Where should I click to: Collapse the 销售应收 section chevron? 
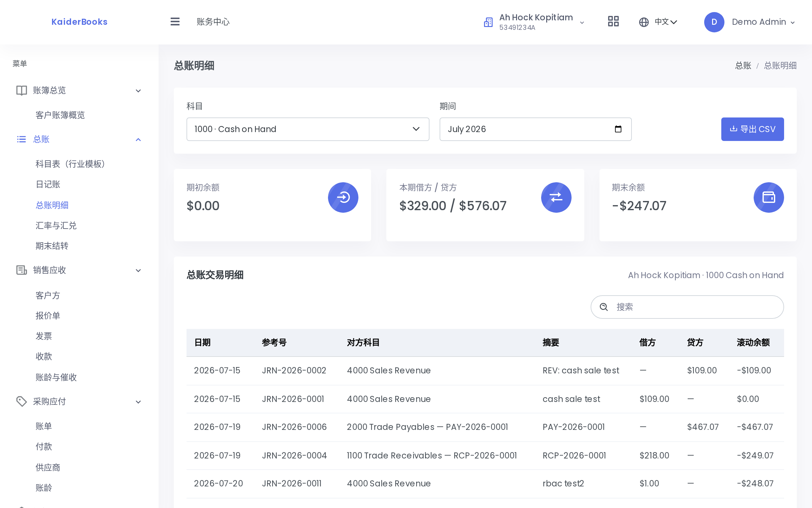coord(138,271)
